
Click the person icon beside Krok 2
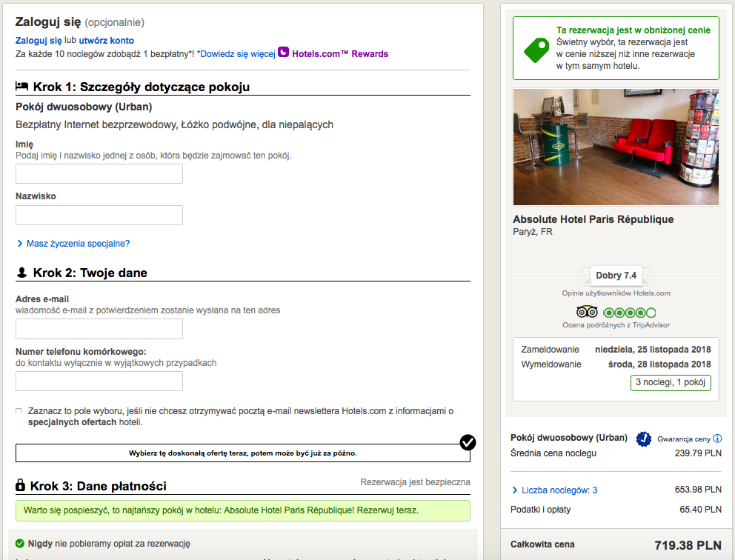tap(22, 273)
